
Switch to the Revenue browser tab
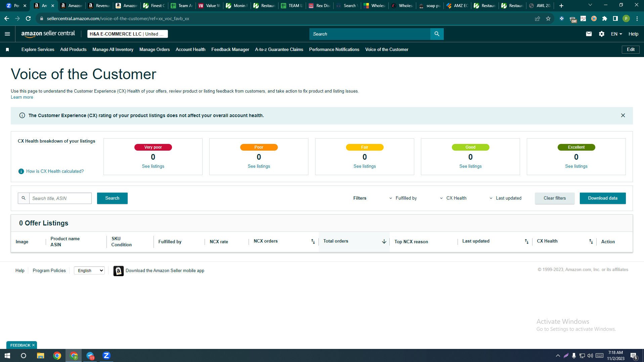point(99,6)
